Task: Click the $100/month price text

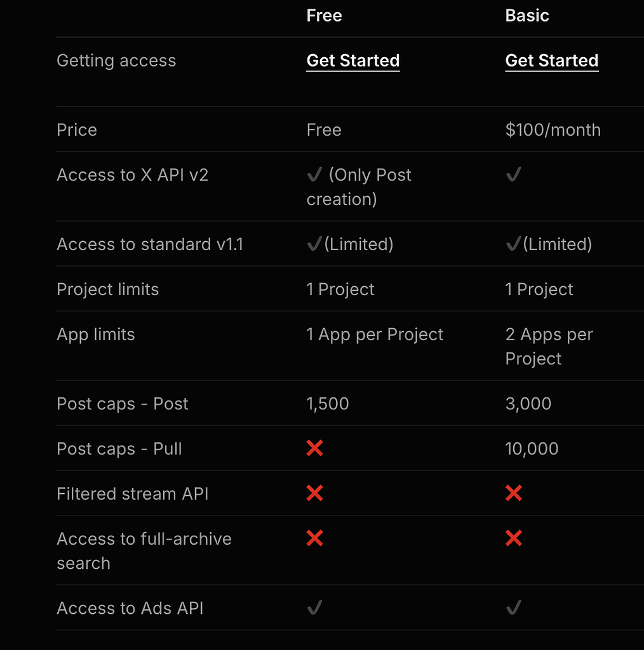Action: click(553, 129)
